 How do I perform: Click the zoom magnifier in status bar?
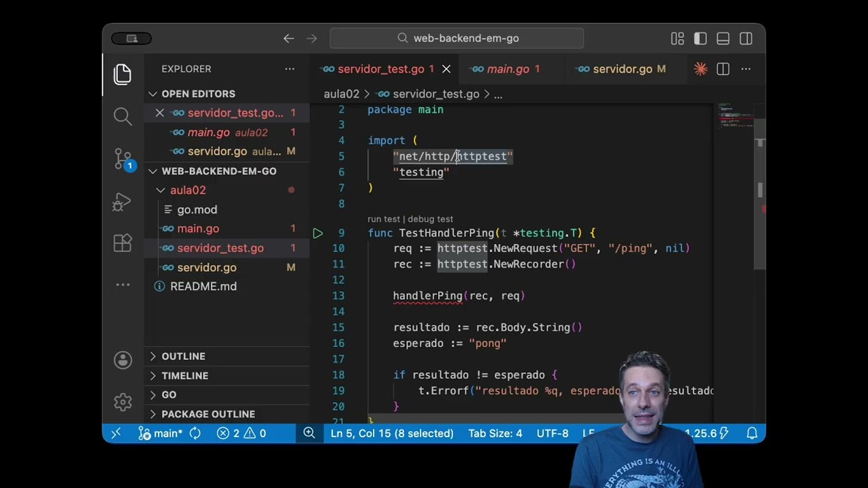click(x=309, y=433)
